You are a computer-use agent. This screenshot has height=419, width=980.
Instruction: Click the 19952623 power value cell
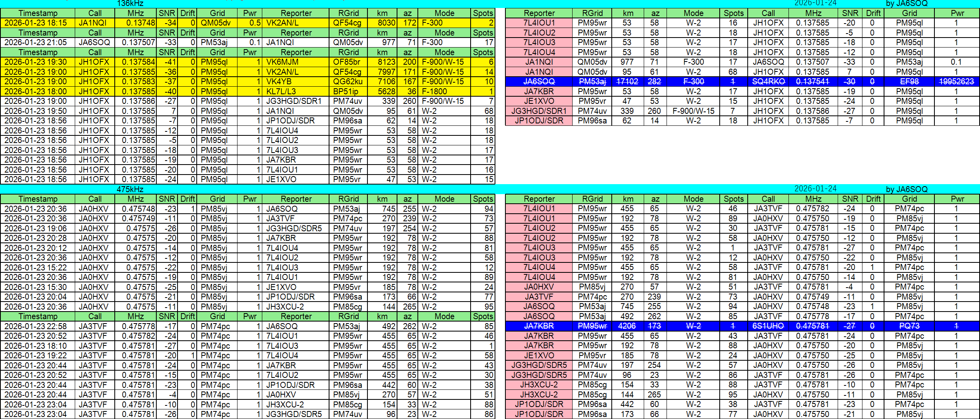tap(956, 81)
